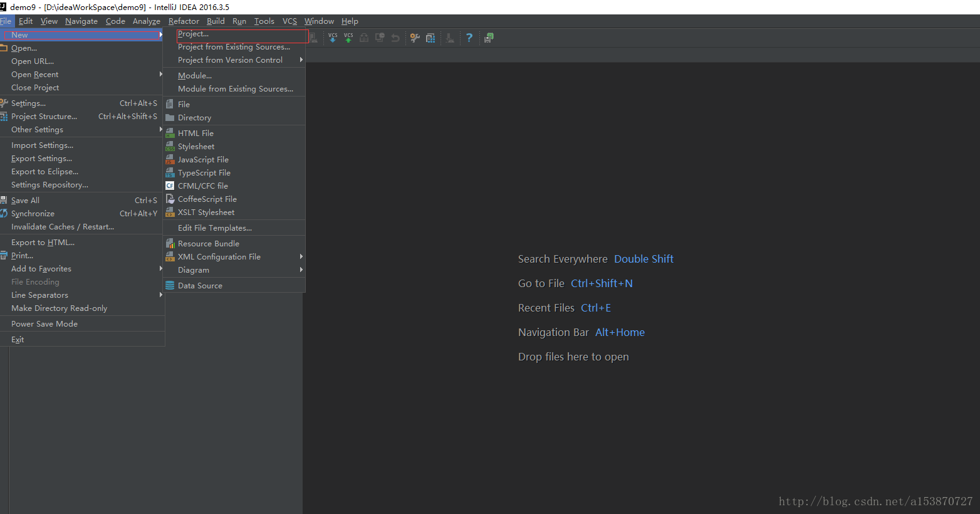980x514 pixels.
Task: Click the CFML/CFC file icon
Action: coord(170,186)
